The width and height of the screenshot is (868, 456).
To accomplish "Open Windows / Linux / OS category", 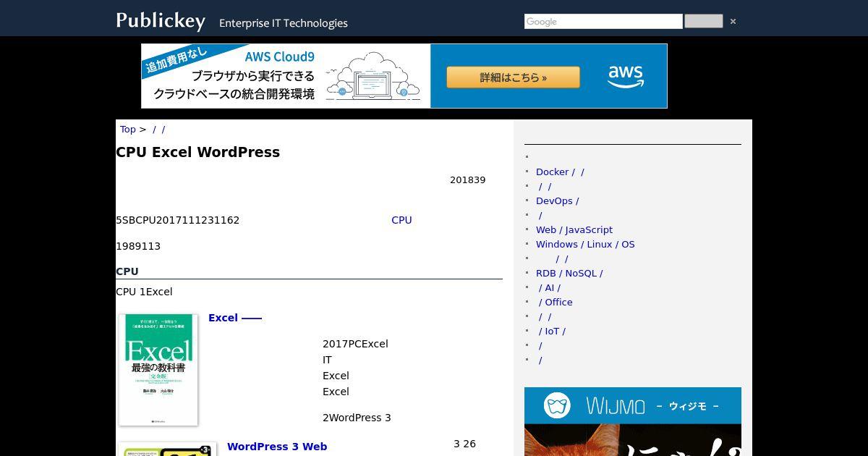I will coord(585,245).
